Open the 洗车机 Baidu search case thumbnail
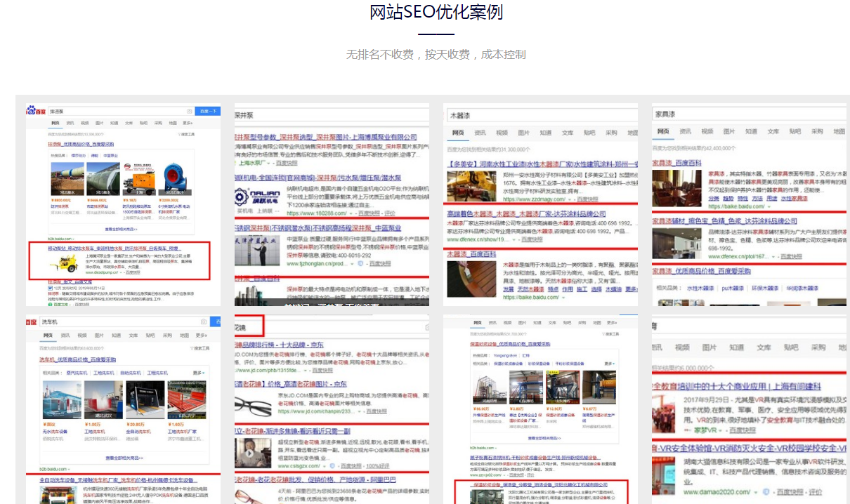This screenshot has height=504, width=850. pyautogui.click(x=123, y=410)
